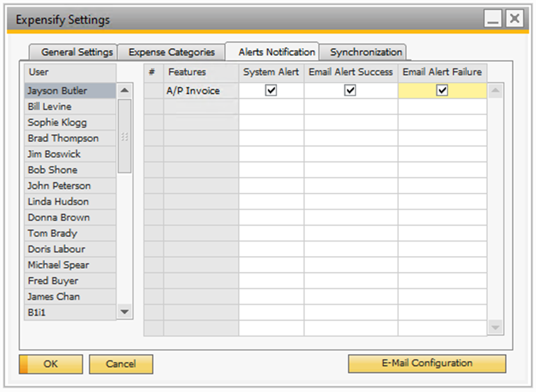Disable Email Alert Failure for A/P Invoice
536x392 pixels.
[442, 90]
